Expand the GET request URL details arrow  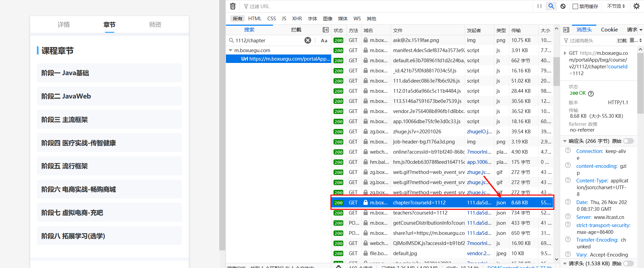pos(565,53)
